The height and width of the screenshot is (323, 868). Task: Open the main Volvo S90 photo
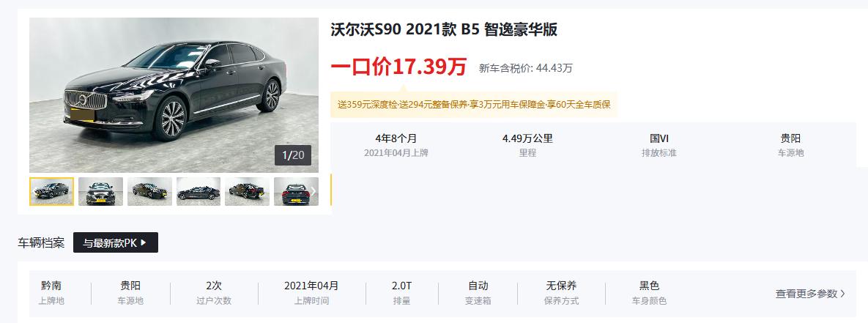tap(174, 95)
